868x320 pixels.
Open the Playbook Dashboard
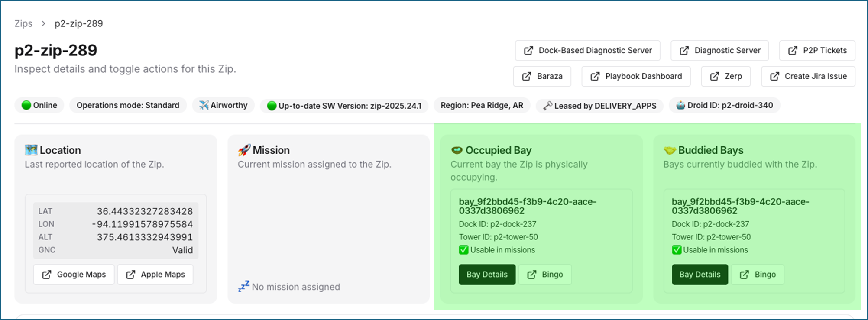pyautogui.click(x=636, y=76)
